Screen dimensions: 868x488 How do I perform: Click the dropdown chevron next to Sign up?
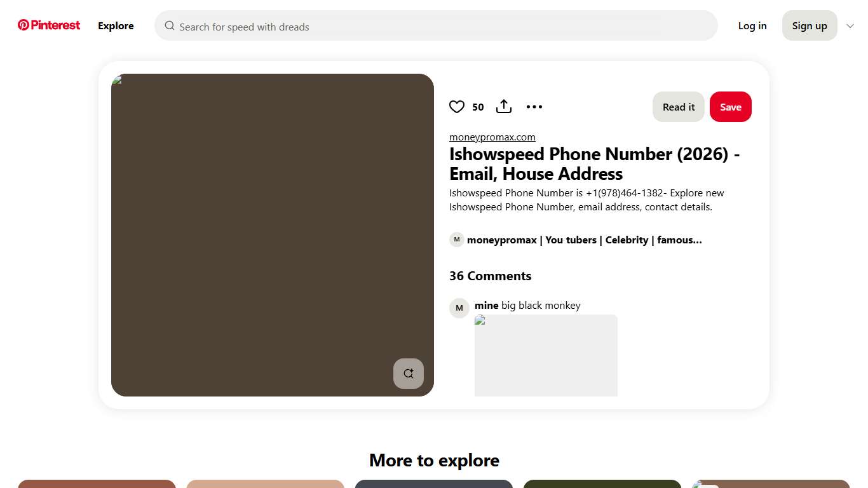[x=850, y=26]
